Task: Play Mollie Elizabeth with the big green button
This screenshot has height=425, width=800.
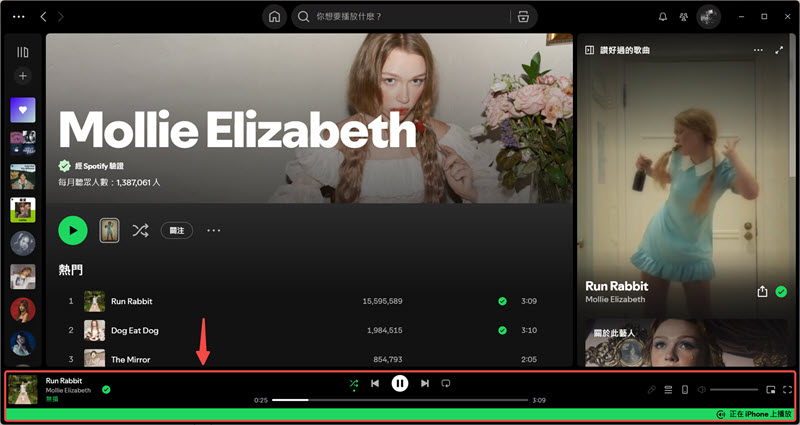Action: coord(73,231)
